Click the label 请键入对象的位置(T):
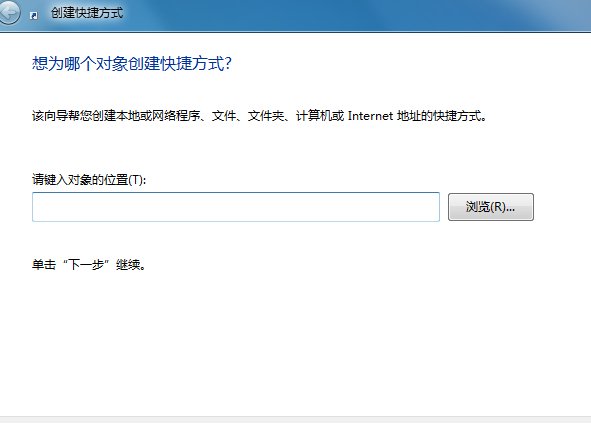This screenshot has width=591, height=423. (89, 179)
